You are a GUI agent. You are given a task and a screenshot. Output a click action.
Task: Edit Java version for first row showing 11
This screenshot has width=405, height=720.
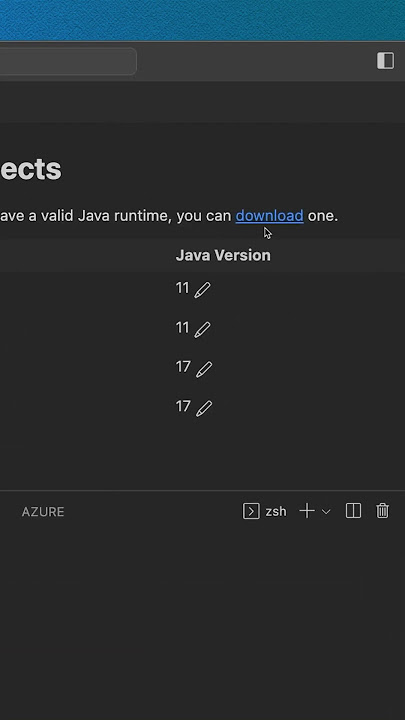(202, 290)
